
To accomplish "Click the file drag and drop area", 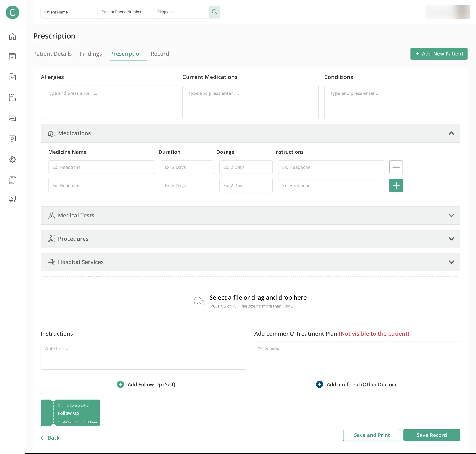I will click(251, 301).
